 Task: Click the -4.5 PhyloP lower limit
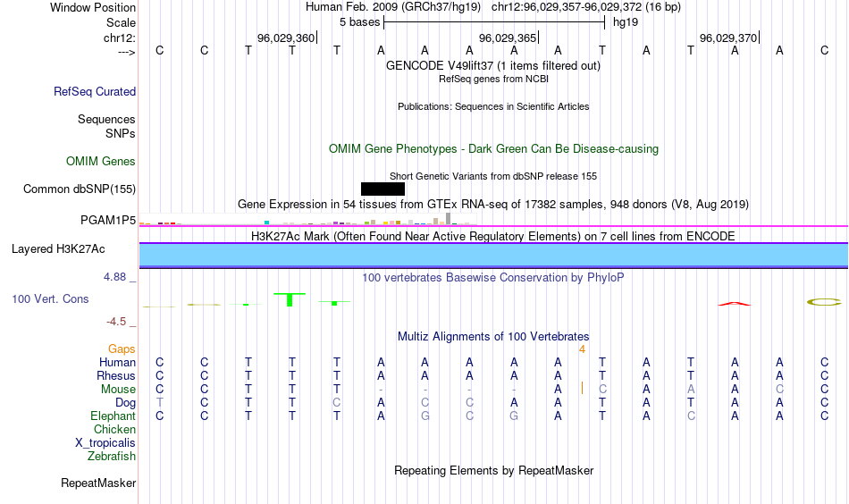coord(116,322)
